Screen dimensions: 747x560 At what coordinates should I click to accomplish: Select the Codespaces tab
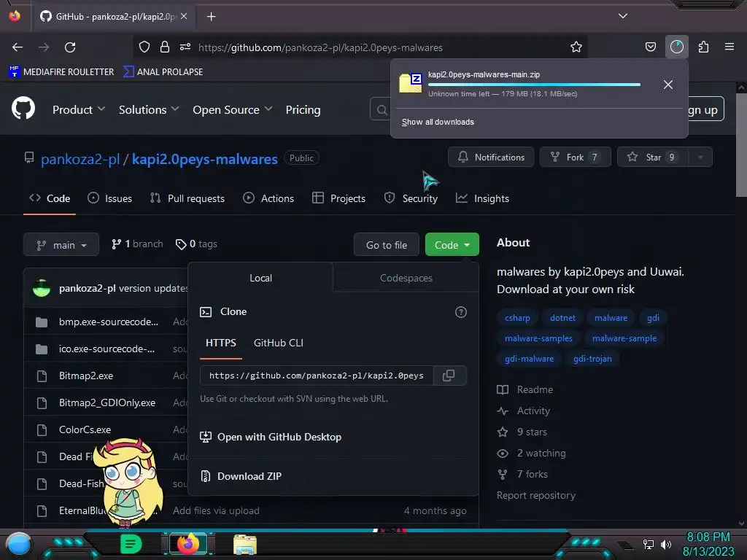406,278
